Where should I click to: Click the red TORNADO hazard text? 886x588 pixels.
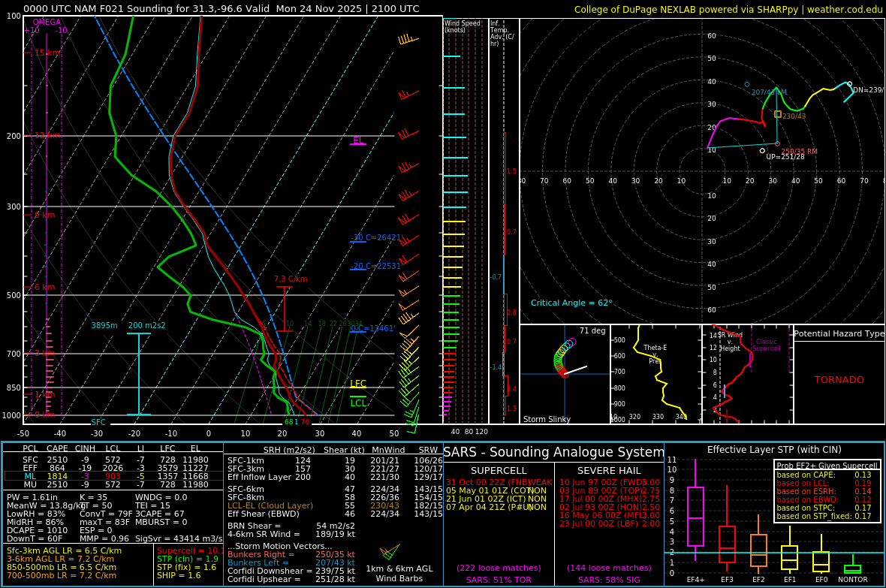coord(839,379)
